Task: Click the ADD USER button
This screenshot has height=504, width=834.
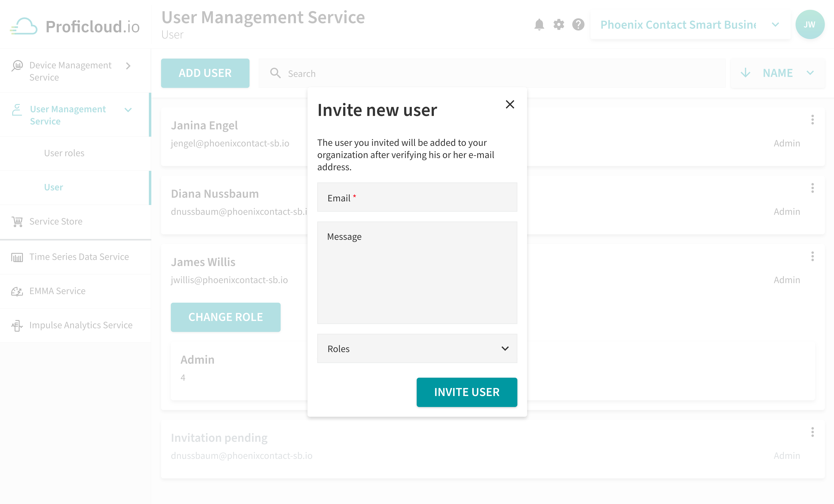Action: pos(205,73)
